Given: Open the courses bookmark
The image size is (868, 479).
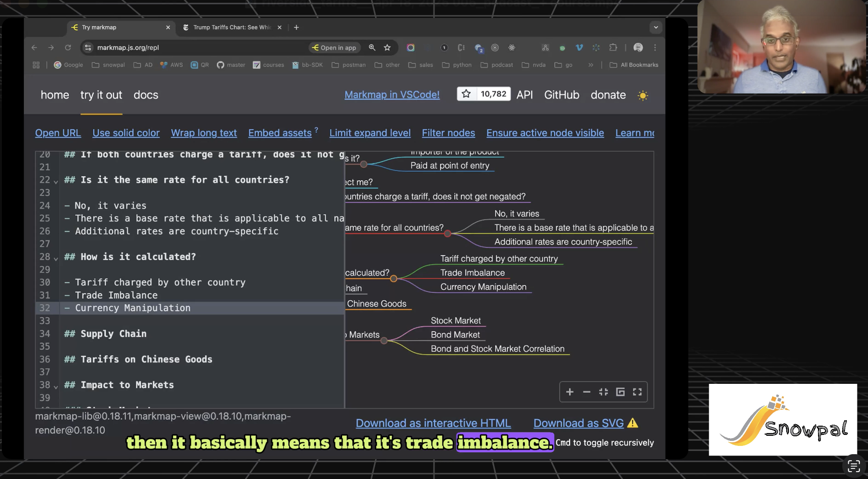Looking at the screenshot, I should (268, 65).
